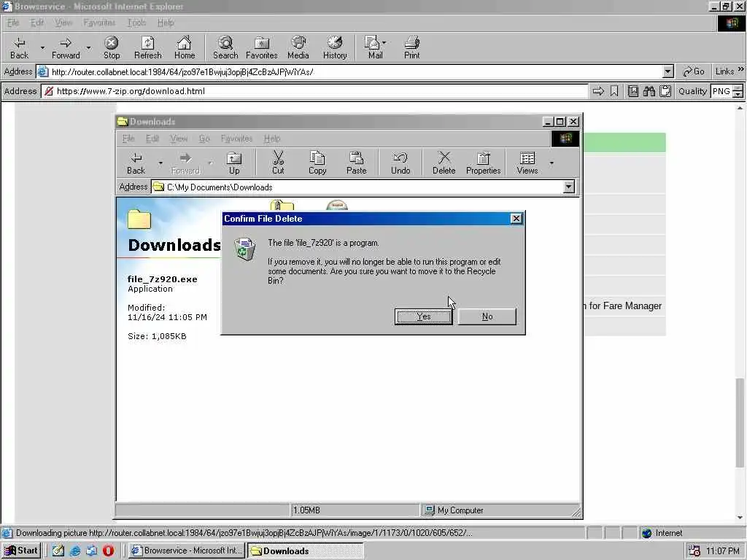747x560 pixels.
Task: Click the Browservice clipboard icon
Action: point(665,91)
